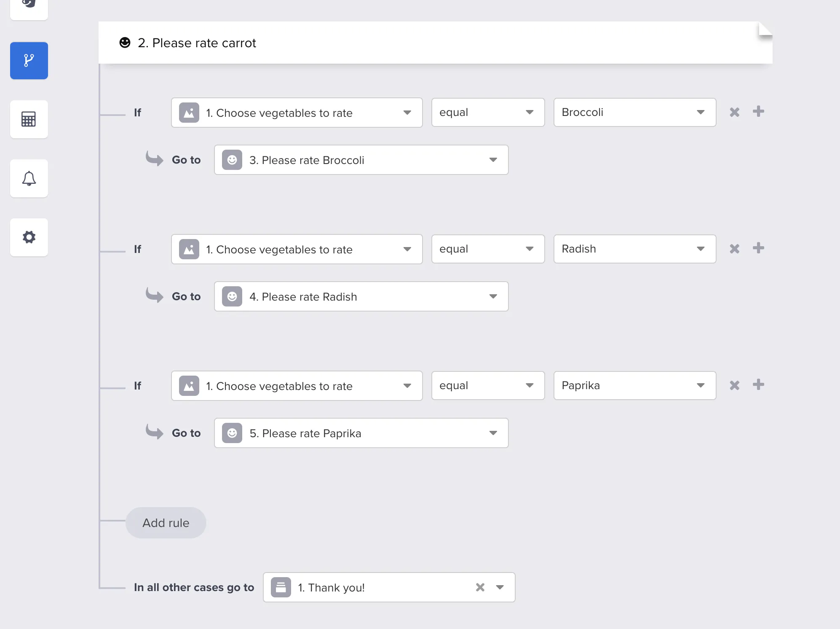
Task: Click the Add rule button
Action: coord(166,523)
